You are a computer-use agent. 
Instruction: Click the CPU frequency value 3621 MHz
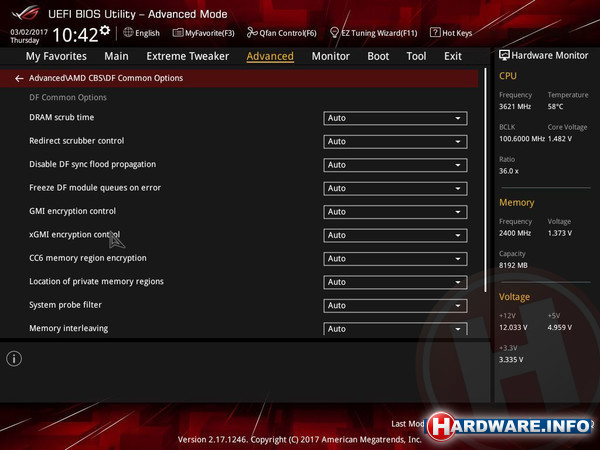[515, 106]
